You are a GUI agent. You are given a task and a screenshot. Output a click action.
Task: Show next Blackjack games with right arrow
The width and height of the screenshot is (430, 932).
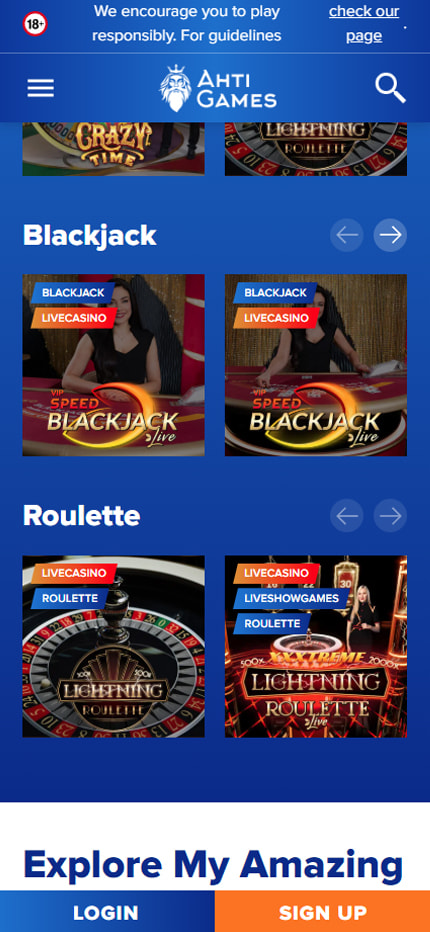click(x=390, y=235)
